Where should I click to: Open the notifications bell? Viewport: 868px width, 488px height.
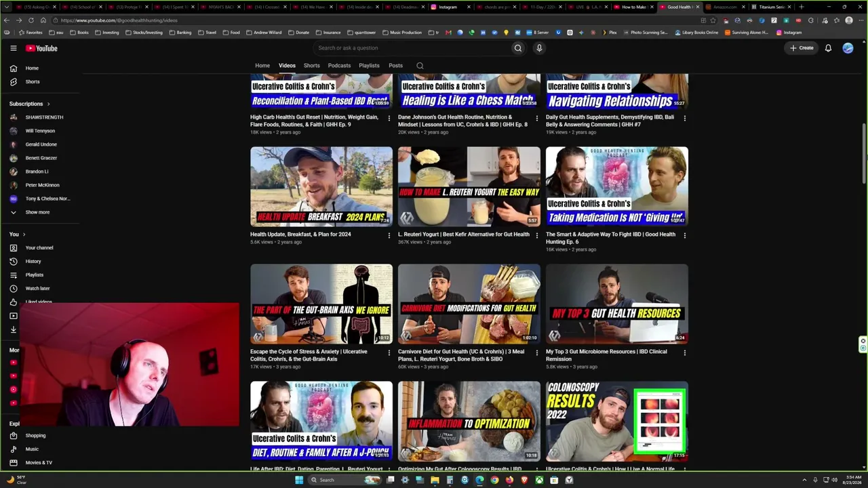(x=828, y=48)
